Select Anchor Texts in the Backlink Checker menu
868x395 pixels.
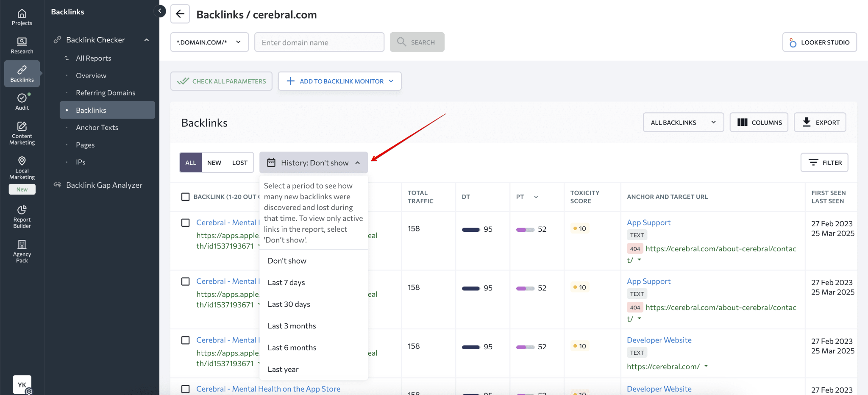click(97, 127)
